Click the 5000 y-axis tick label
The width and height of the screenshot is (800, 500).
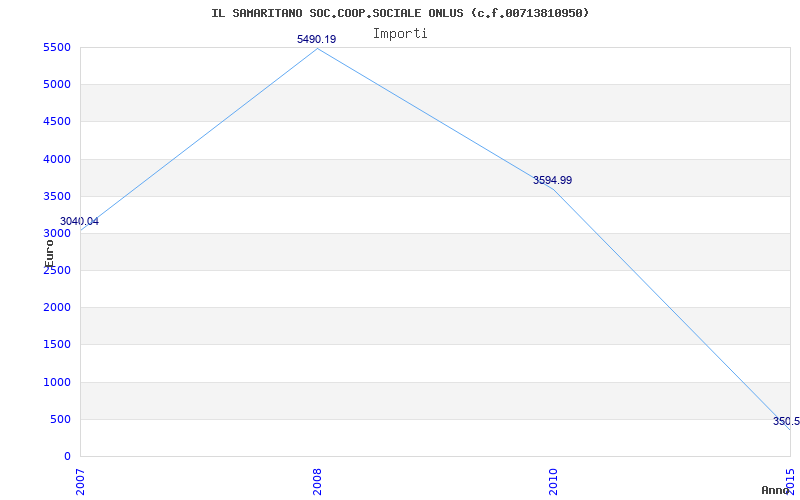pos(57,84)
